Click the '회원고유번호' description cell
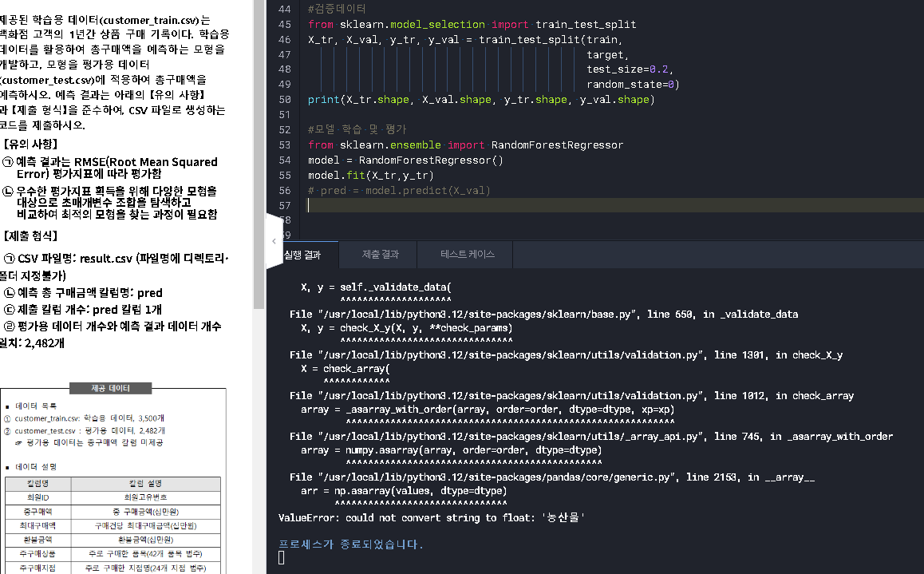Screen dimensions: 924x574 tap(145, 497)
